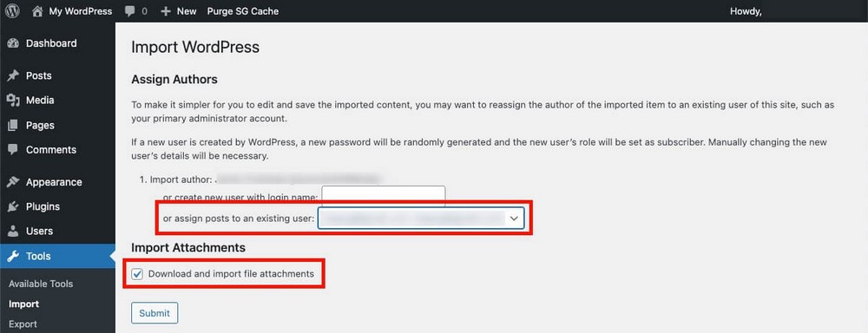Click the new user login name field

tap(384, 195)
